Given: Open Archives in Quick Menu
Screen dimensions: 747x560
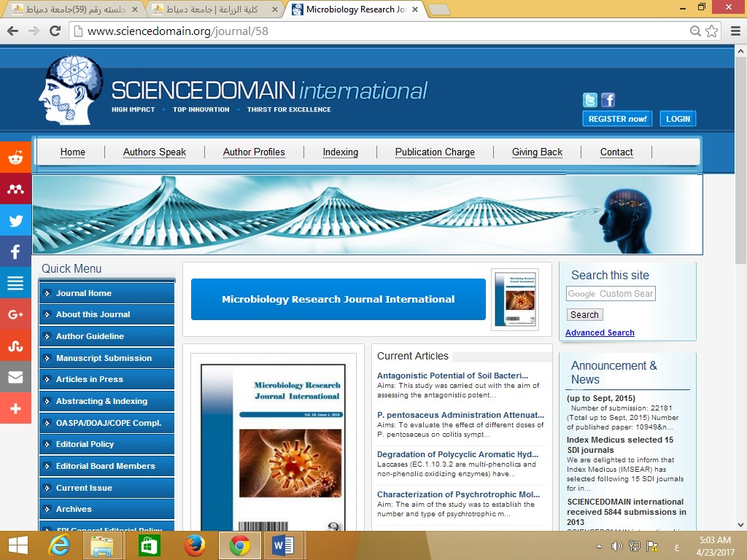Looking at the screenshot, I should tap(107, 509).
